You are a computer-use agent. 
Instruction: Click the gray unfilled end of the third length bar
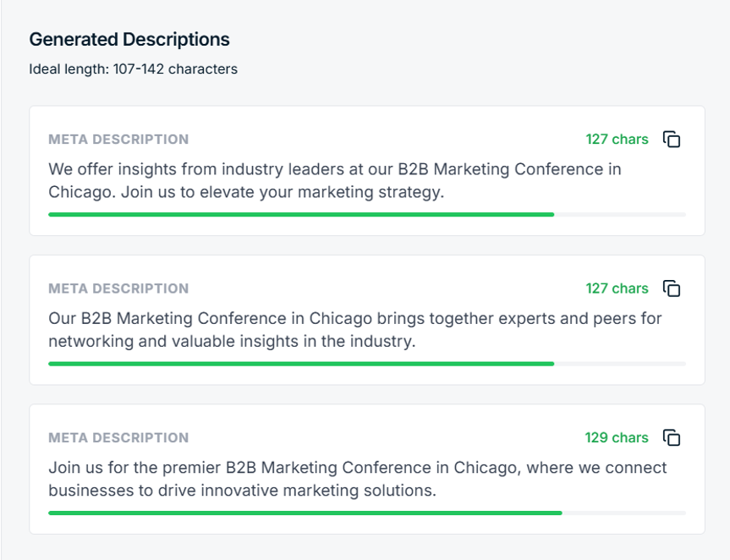[624, 513]
